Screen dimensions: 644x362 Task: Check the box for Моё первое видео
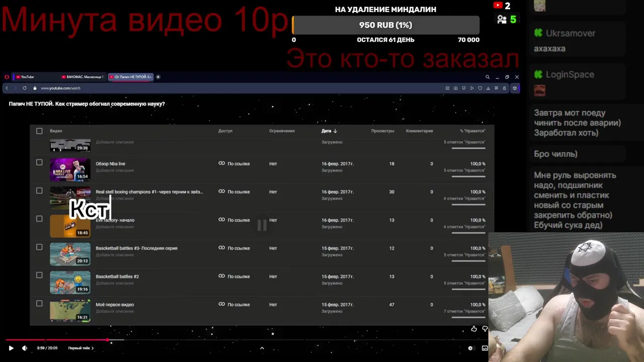click(39, 303)
